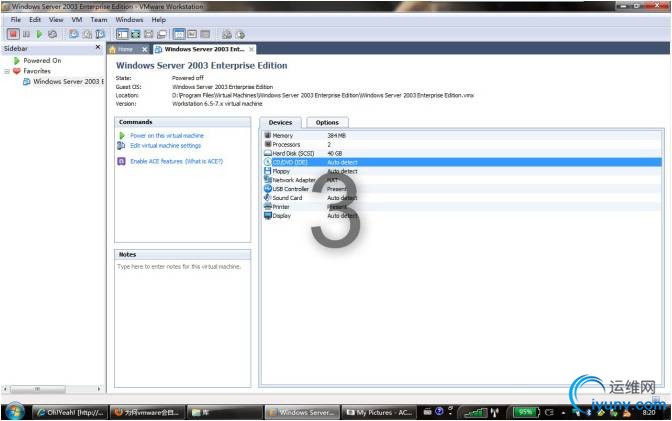Screen dimensions: 672x421
Task: Open the View menu
Action: [x=56, y=20]
